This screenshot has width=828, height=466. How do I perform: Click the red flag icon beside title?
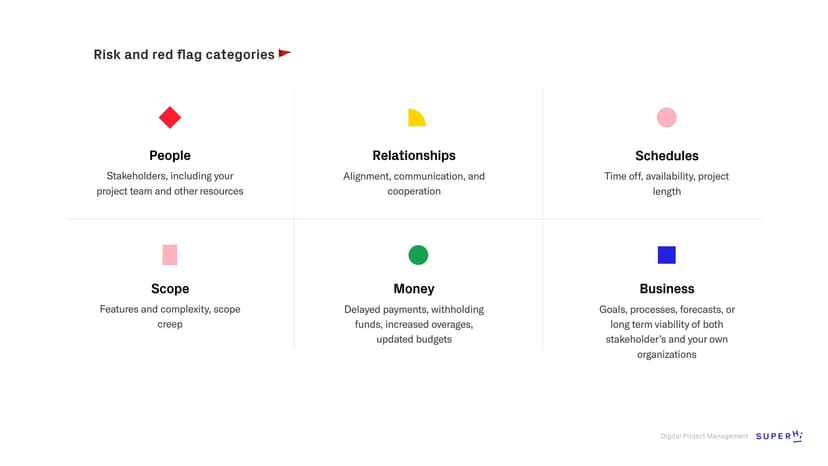(x=284, y=53)
